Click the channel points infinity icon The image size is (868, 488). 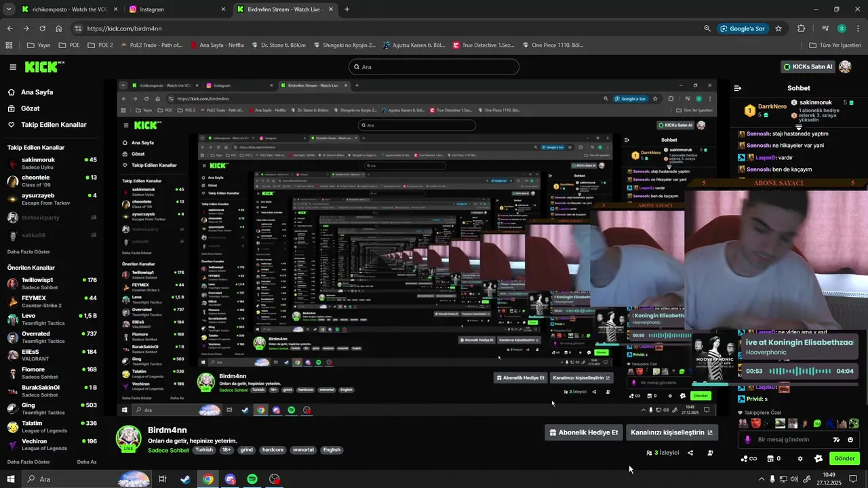[x=749, y=459]
